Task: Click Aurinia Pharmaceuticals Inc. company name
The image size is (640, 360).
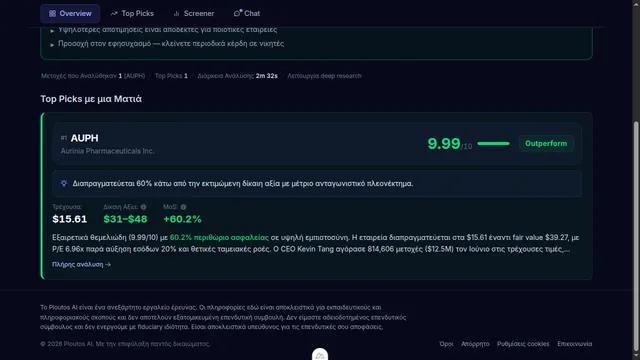Action: pos(107,151)
